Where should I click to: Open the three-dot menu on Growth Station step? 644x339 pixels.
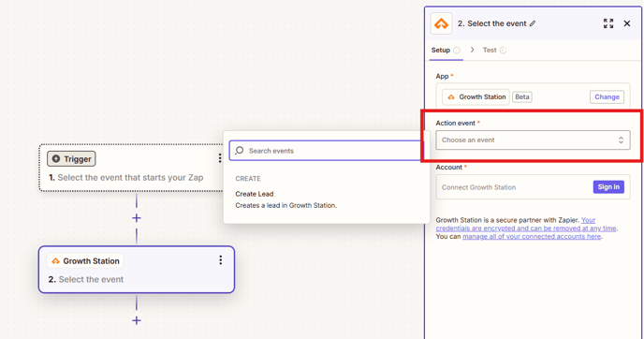click(221, 259)
